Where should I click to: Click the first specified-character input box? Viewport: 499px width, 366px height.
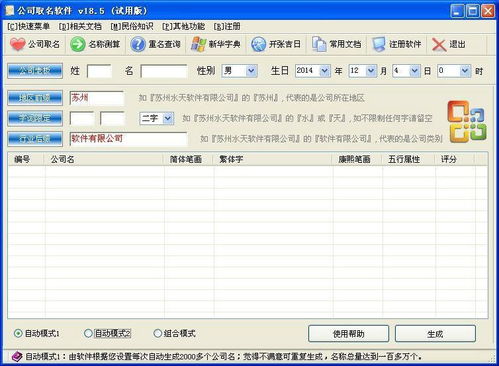(x=82, y=118)
